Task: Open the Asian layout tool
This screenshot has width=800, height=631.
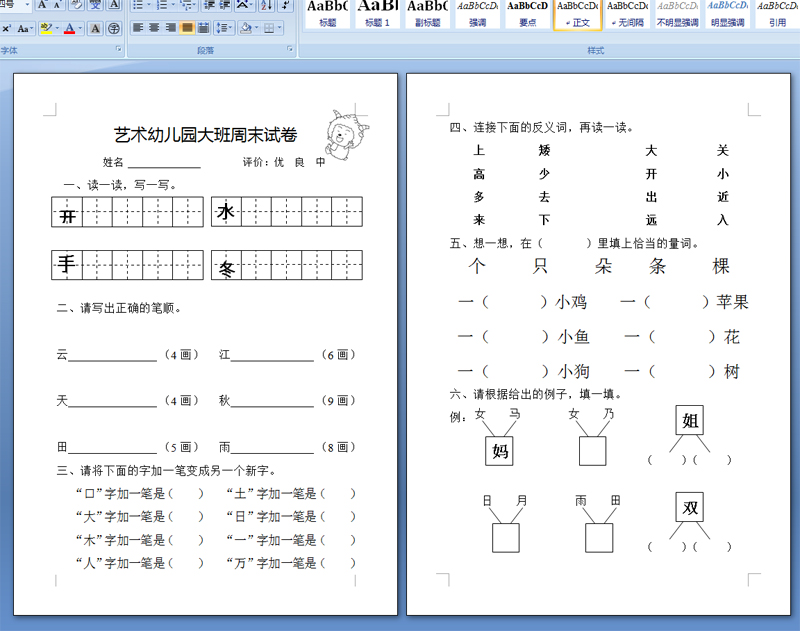Action: [x=242, y=5]
